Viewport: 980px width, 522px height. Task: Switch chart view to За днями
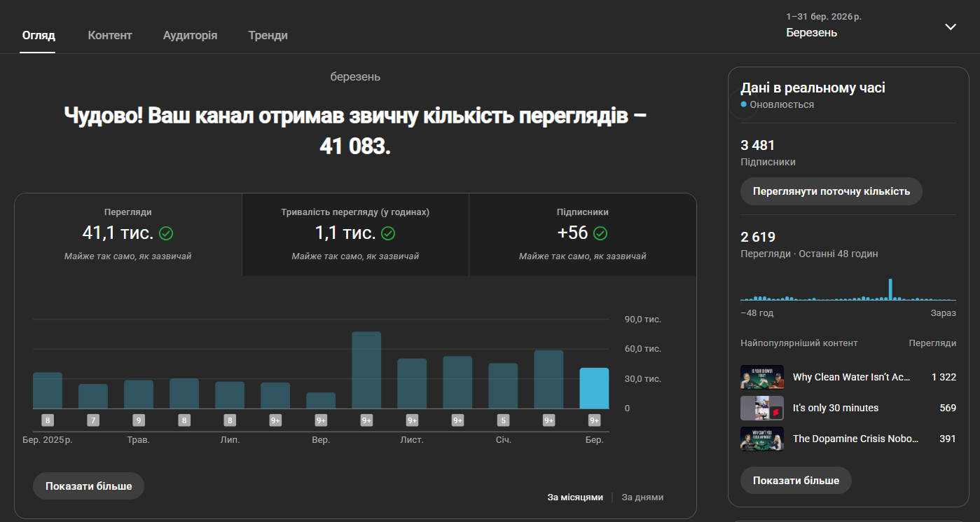[x=642, y=497]
